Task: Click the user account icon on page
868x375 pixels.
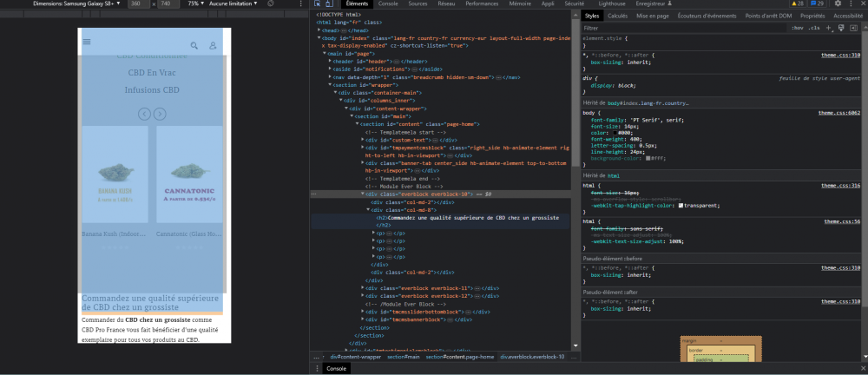Action: [x=213, y=45]
